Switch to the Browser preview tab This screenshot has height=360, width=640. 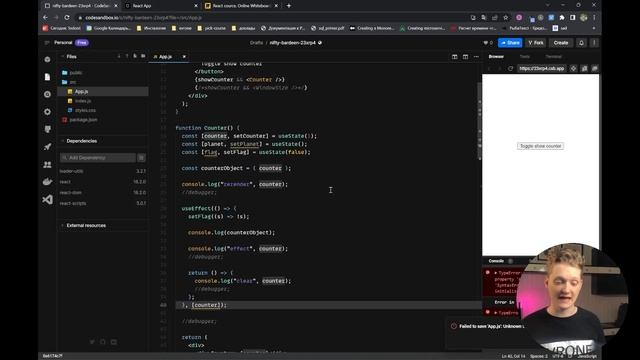coord(496,57)
